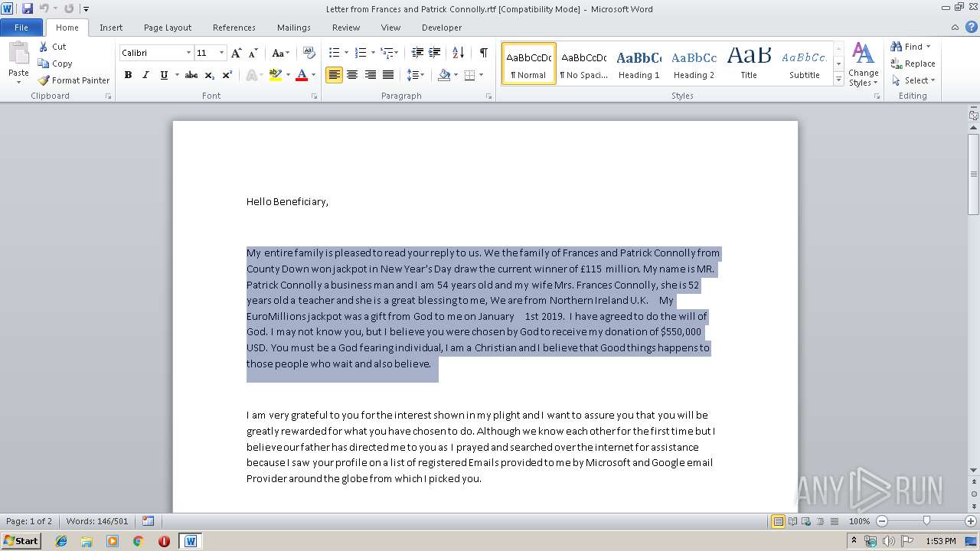Increase the paragraph indent
Screen dimensions: 980x551
click(434, 53)
